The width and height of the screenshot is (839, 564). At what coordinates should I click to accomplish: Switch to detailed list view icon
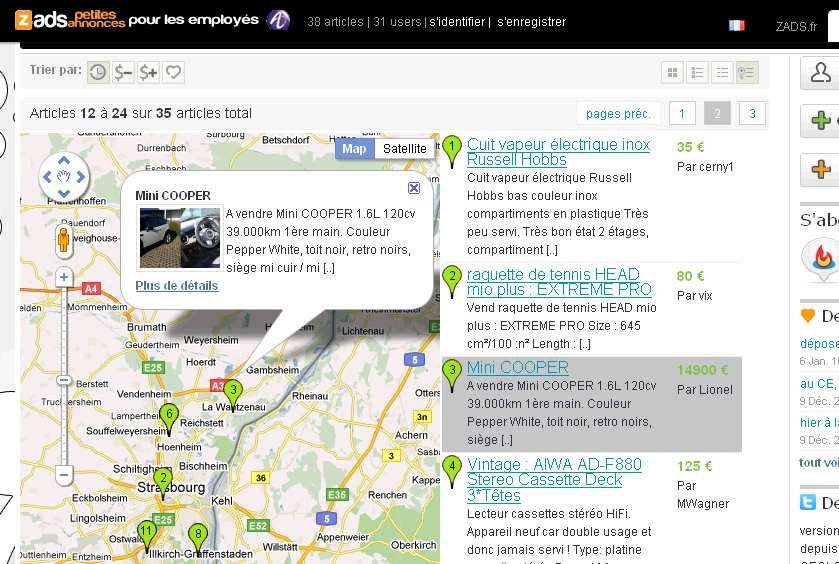pyautogui.click(x=697, y=72)
